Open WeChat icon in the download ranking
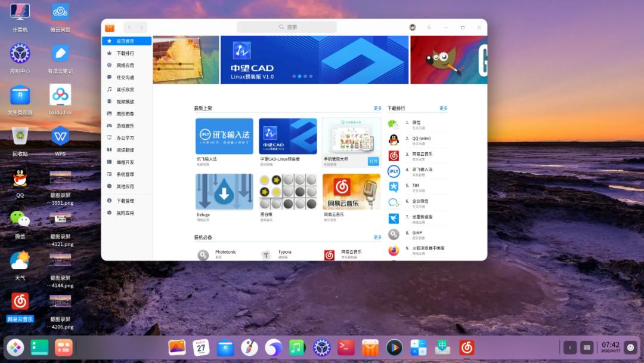This screenshot has width=644, height=363. [392, 123]
